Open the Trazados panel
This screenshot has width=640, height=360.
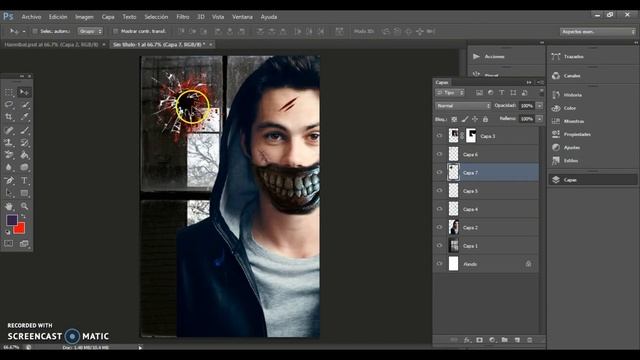[x=574, y=57]
